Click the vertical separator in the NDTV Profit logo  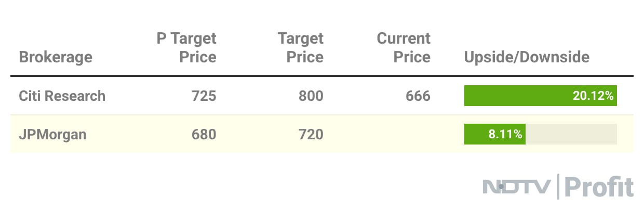pos(558,188)
